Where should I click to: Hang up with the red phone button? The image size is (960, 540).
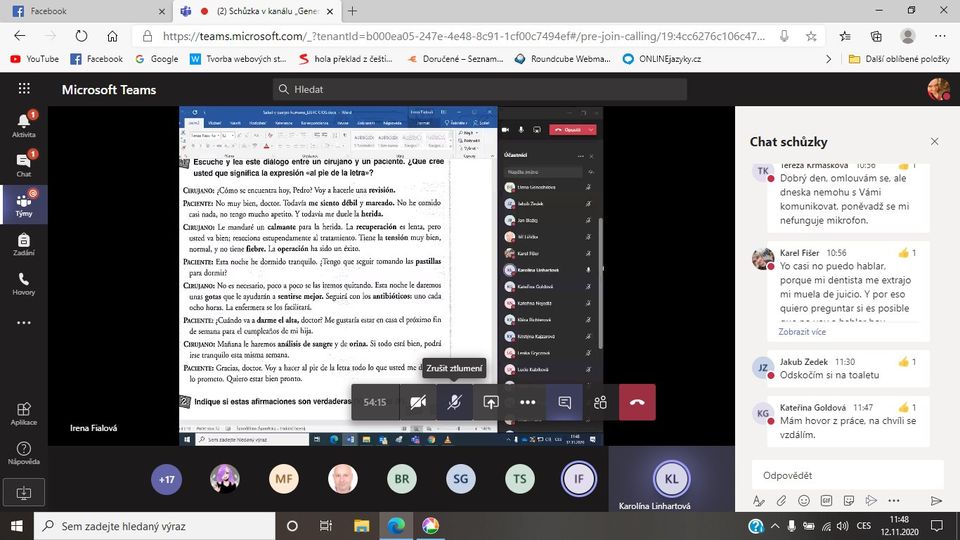coord(637,402)
